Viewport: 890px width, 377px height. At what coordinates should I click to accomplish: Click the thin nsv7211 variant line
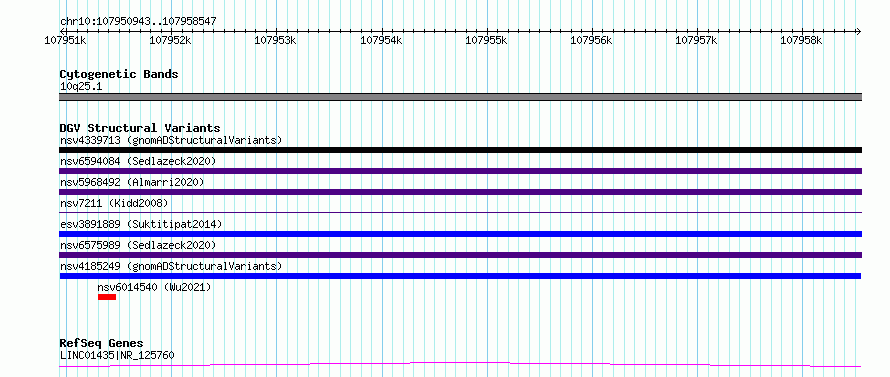[x=460, y=213]
